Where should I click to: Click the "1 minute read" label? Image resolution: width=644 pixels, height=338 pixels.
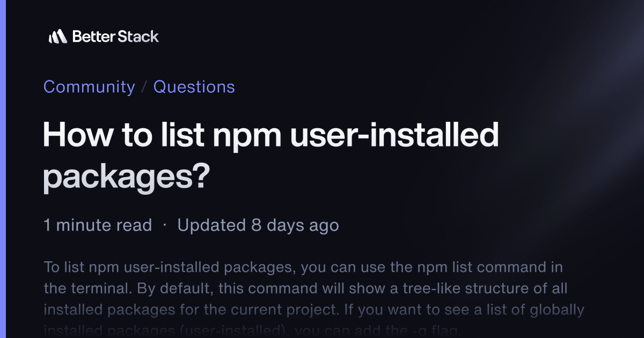coord(98,225)
